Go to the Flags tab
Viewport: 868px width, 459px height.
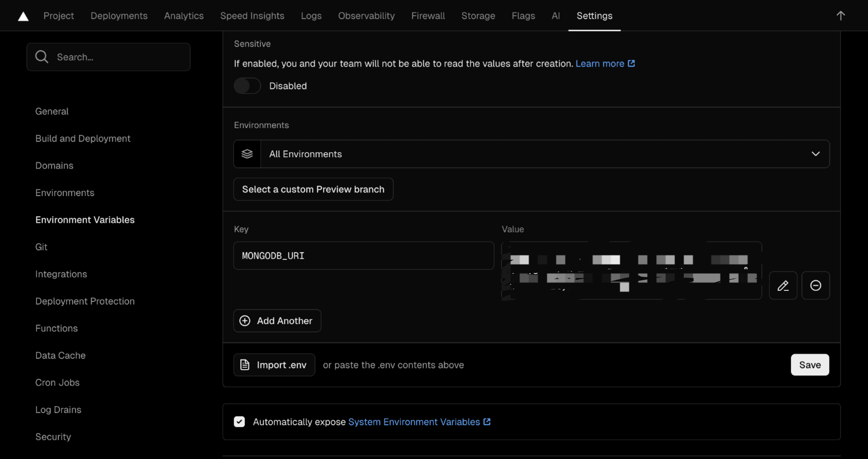(x=524, y=16)
